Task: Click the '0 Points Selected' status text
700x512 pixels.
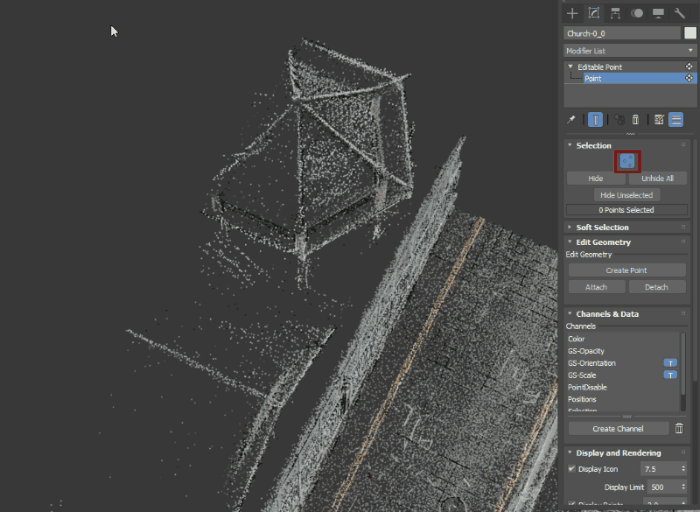Action: (626, 210)
